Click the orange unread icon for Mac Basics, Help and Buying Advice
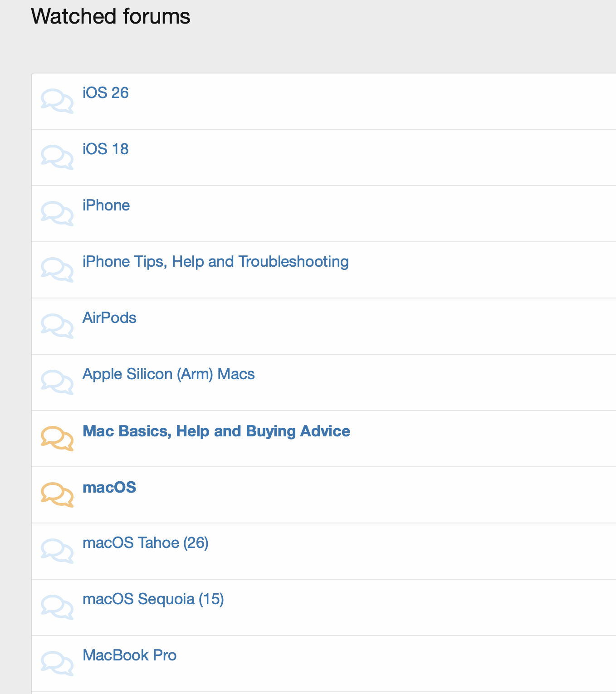 [57, 439]
